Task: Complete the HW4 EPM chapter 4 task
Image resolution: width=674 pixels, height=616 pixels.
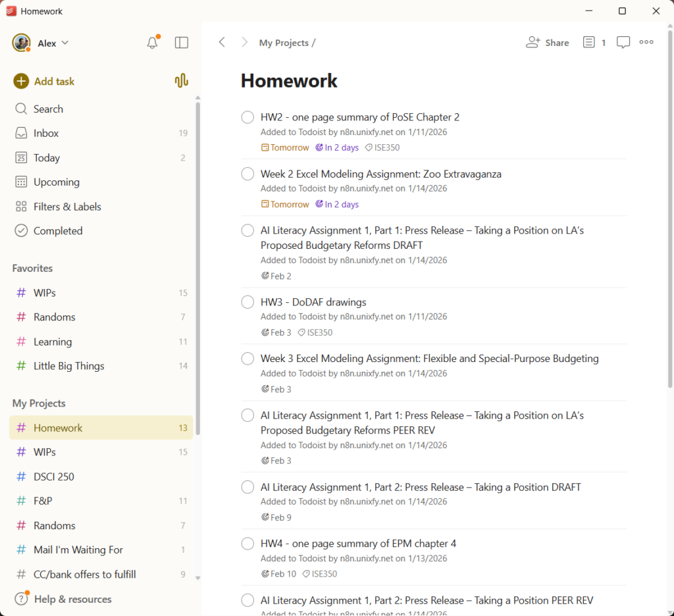Action: click(247, 544)
